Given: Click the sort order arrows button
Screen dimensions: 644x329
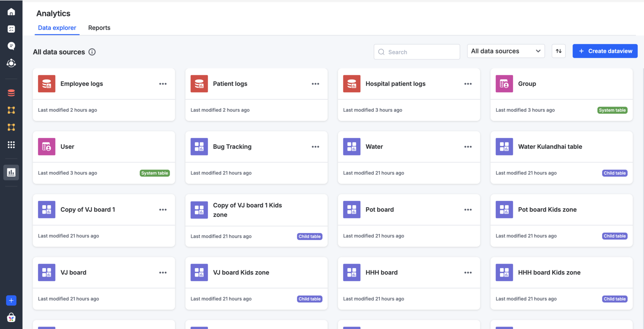Looking at the screenshot, I should [559, 51].
